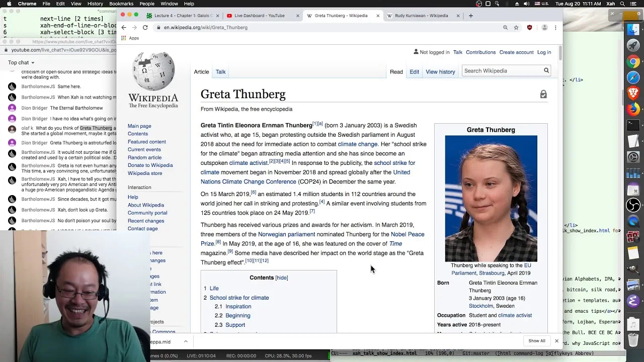644x362 pixels.
Task: Open the Chrome three-dot menu
Action: 556,28
